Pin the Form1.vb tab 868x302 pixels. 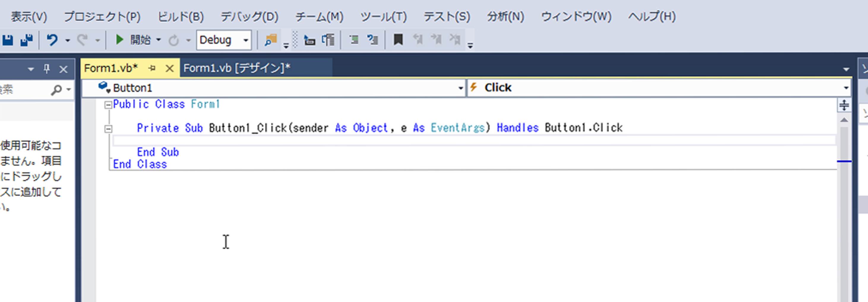tap(152, 68)
